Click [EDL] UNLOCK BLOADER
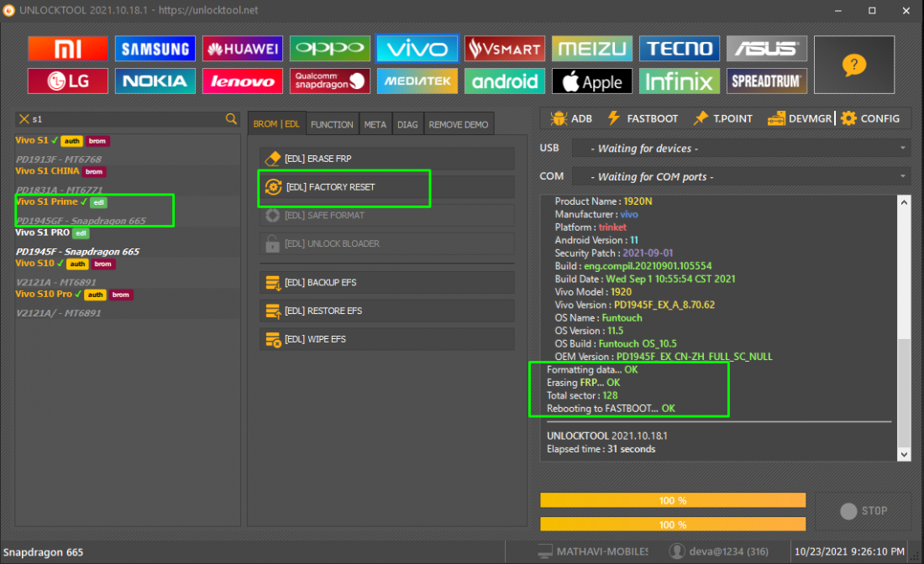This screenshot has width=924, height=564. pos(386,243)
